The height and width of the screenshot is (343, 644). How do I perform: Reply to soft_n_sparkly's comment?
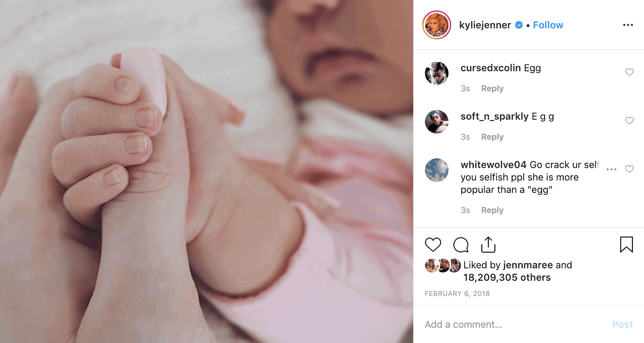(492, 137)
